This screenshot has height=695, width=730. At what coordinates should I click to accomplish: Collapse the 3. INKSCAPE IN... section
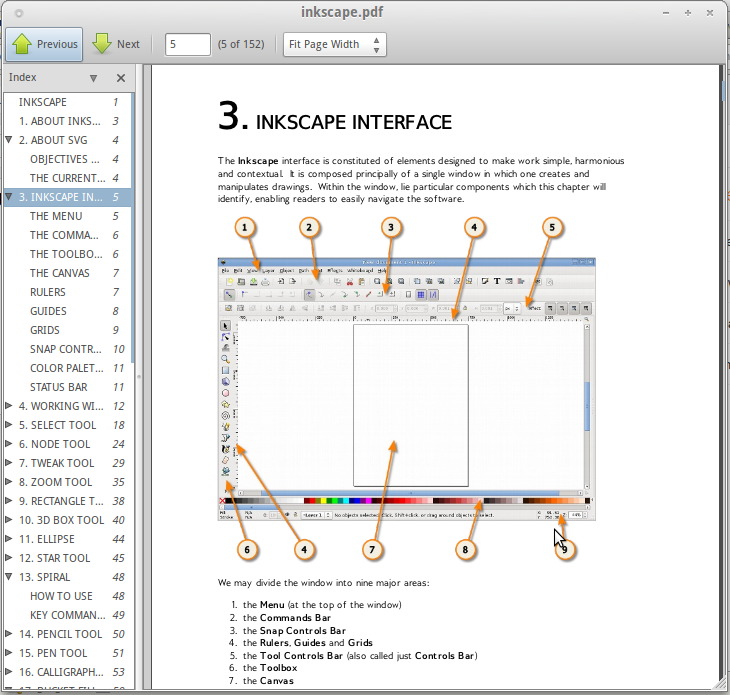point(9,197)
